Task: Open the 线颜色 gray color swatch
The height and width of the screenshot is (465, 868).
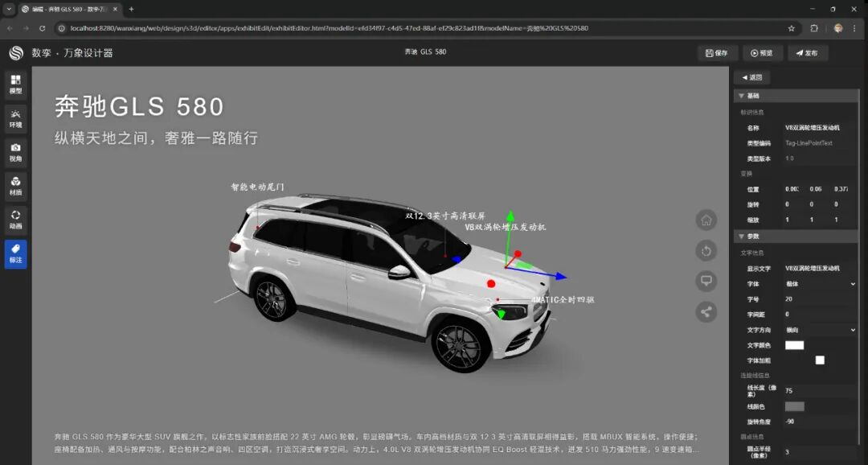Action: tap(794, 407)
